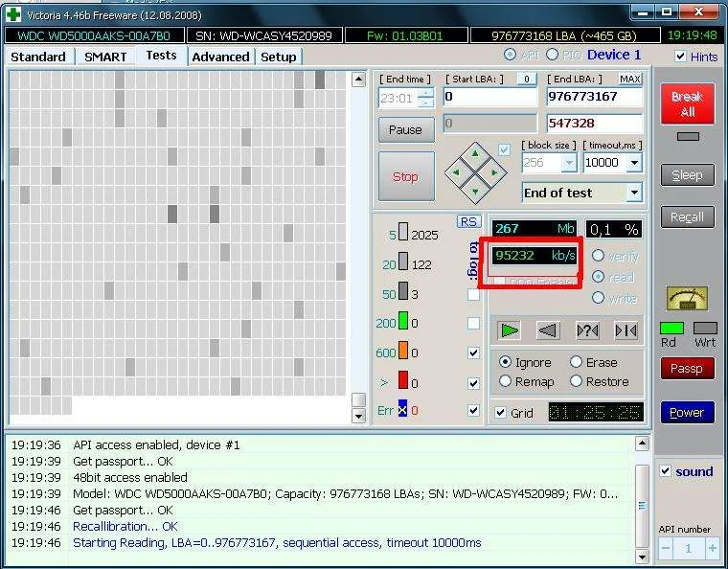Select the Remap radio option
The height and width of the screenshot is (569, 728).
click(x=505, y=381)
